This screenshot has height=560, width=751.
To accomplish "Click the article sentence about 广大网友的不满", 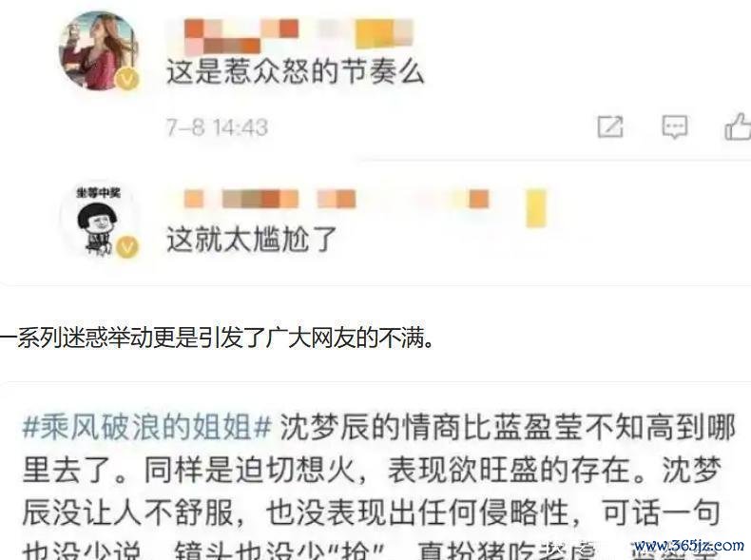I will click(x=217, y=338).
